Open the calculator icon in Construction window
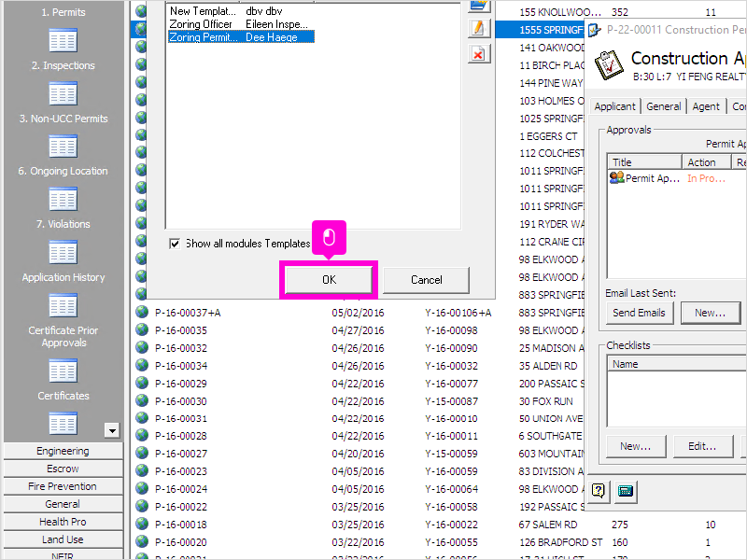The image size is (747, 560). [625, 491]
